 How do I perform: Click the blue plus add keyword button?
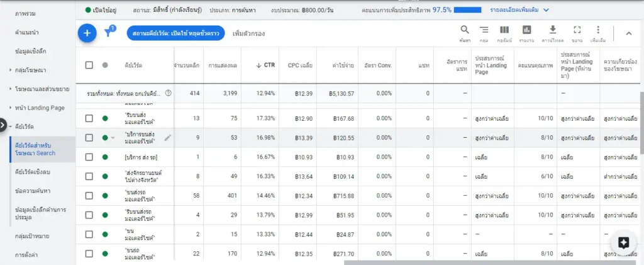pos(87,33)
